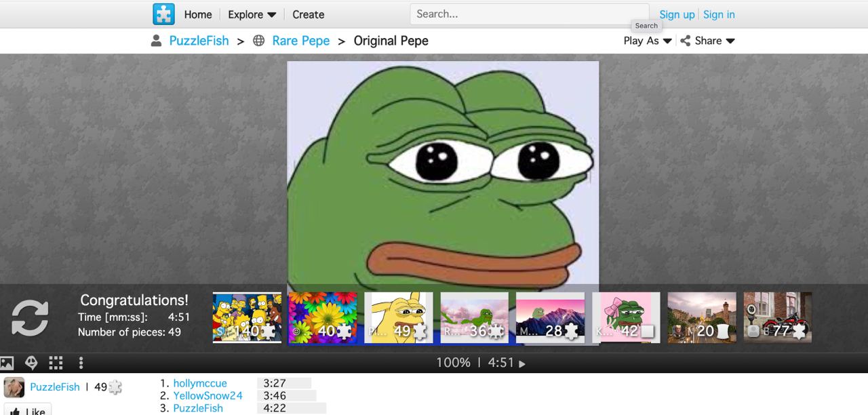Click the Sign up link
Image resolution: width=868 pixels, height=415 pixels.
(677, 14)
